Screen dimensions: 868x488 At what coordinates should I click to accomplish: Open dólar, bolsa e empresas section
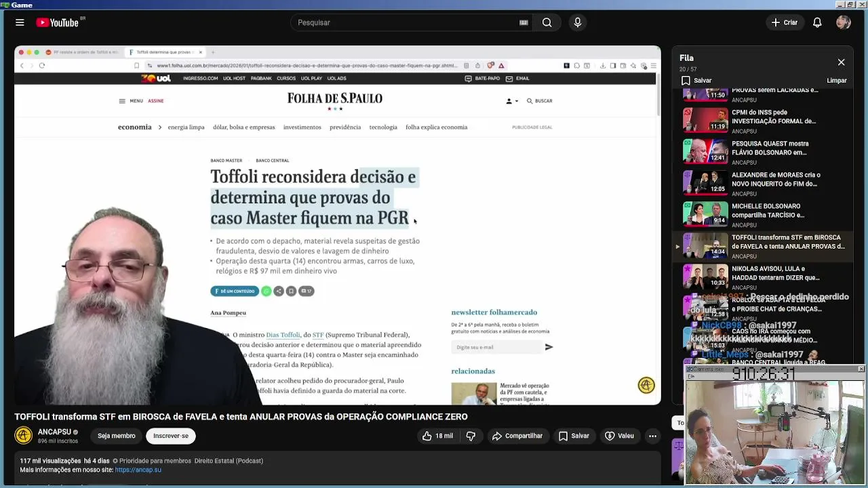(x=243, y=127)
